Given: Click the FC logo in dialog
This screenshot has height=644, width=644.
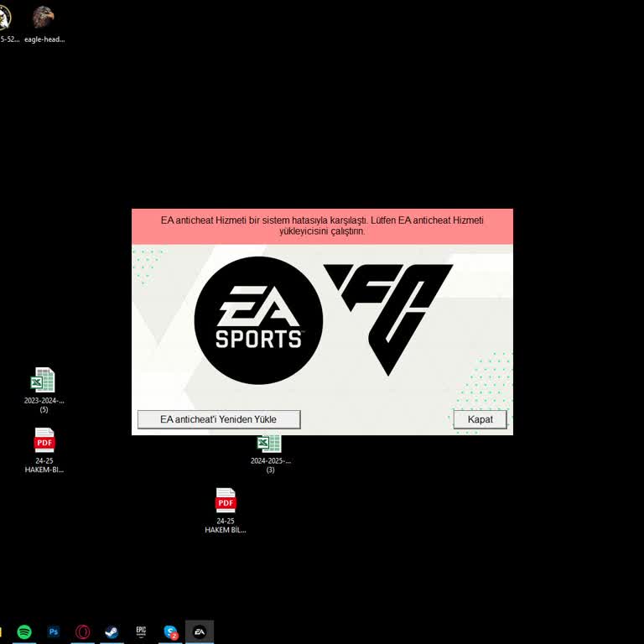Looking at the screenshot, I should coord(388,319).
